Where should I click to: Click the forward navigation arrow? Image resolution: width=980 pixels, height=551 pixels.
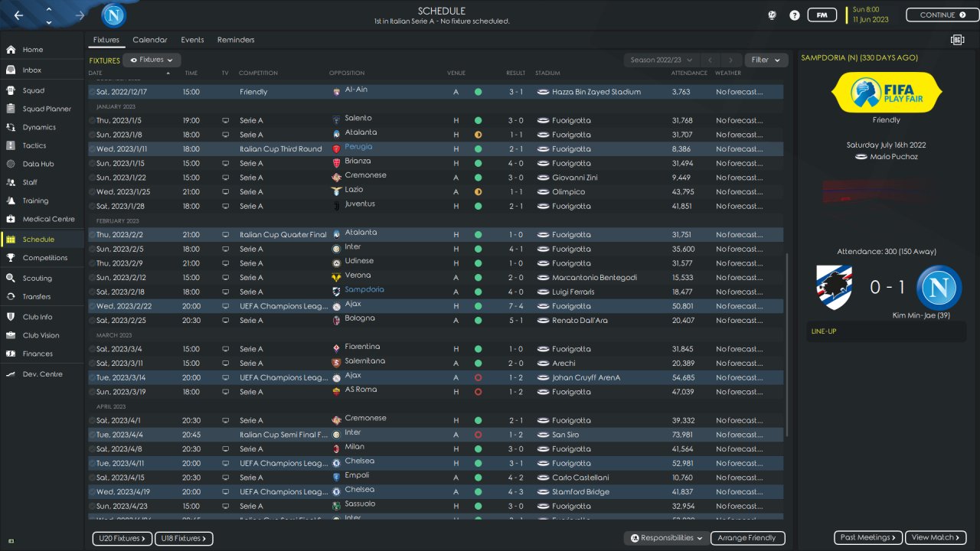pyautogui.click(x=80, y=15)
